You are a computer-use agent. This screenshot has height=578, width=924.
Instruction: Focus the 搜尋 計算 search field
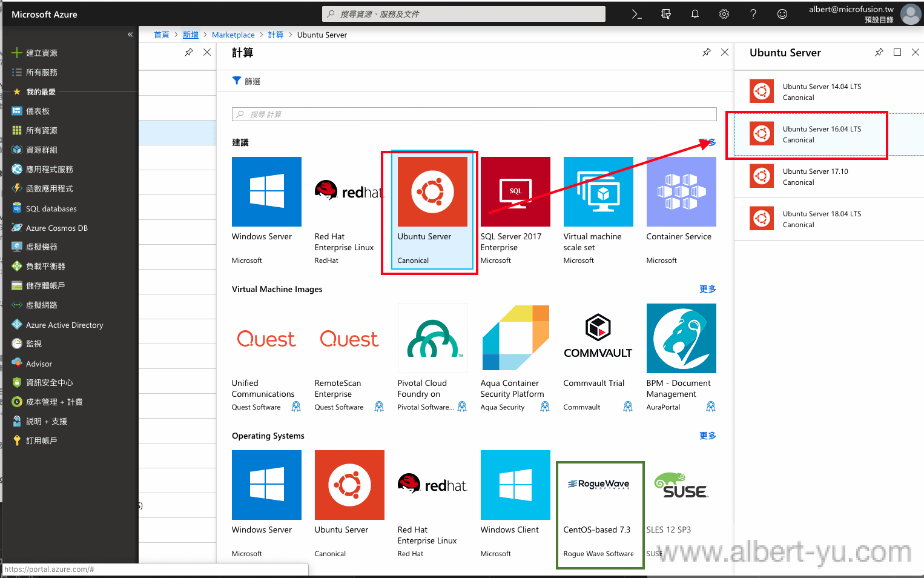(x=474, y=114)
